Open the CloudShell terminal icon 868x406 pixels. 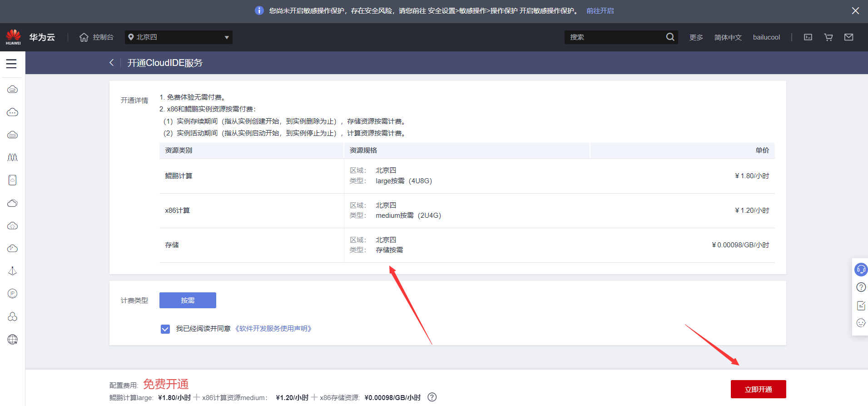808,37
